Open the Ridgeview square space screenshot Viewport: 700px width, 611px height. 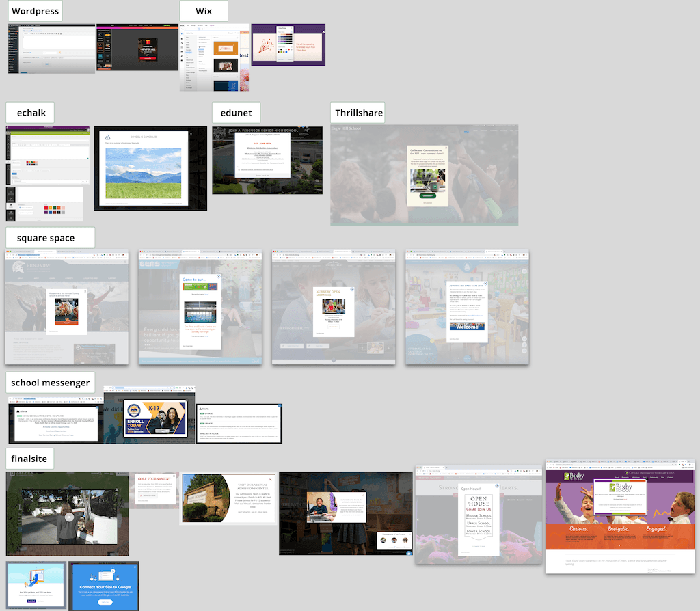[x=66, y=307]
